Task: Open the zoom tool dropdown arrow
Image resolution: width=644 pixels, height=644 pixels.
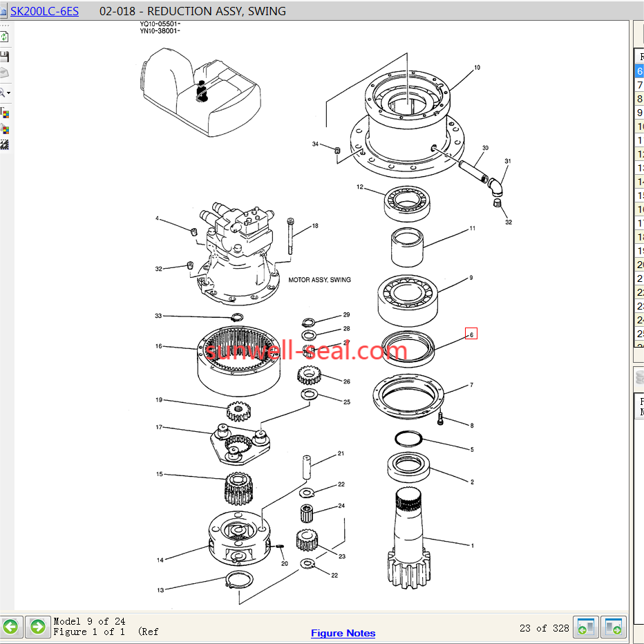Action: pyautogui.click(x=8, y=93)
